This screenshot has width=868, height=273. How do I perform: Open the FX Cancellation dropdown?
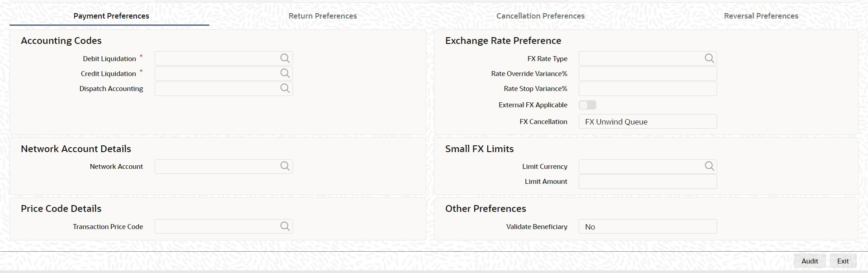click(x=647, y=121)
